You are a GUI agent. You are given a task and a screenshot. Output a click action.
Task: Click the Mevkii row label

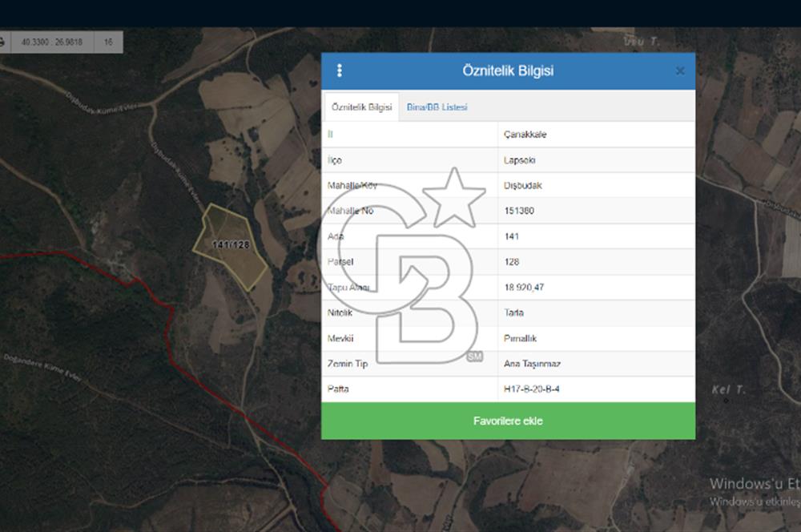point(340,338)
